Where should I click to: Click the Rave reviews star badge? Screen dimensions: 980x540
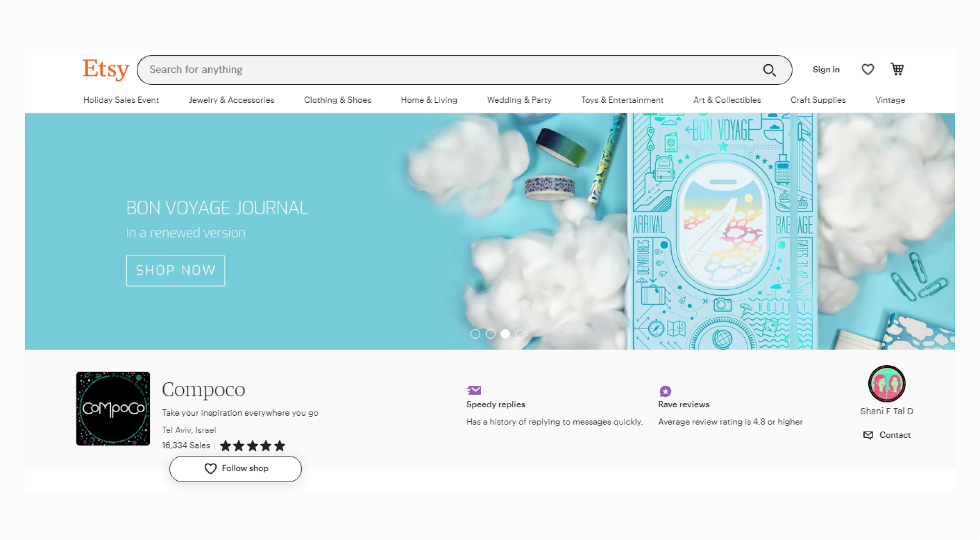coord(665,390)
